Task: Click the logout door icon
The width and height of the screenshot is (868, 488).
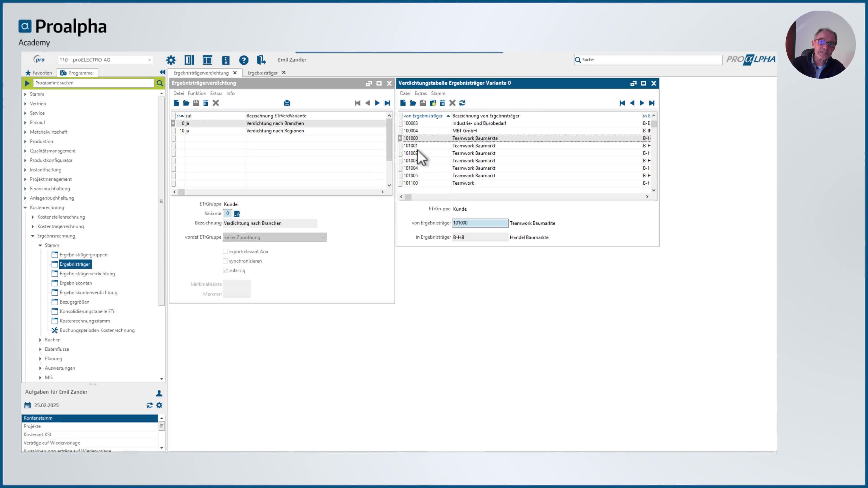Action: [261, 60]
